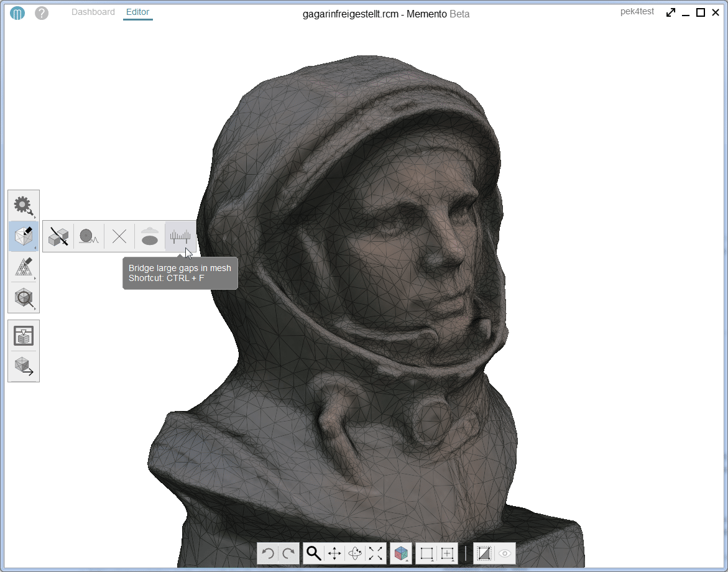
Task: Open the add-to-selection plus box dropdown
Action: point(448,553)
